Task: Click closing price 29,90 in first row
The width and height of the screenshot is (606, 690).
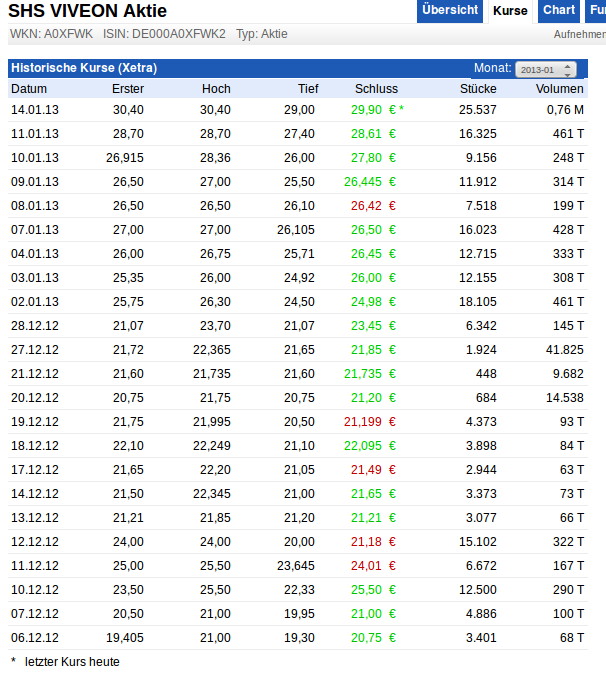Action: click(366, 110)
